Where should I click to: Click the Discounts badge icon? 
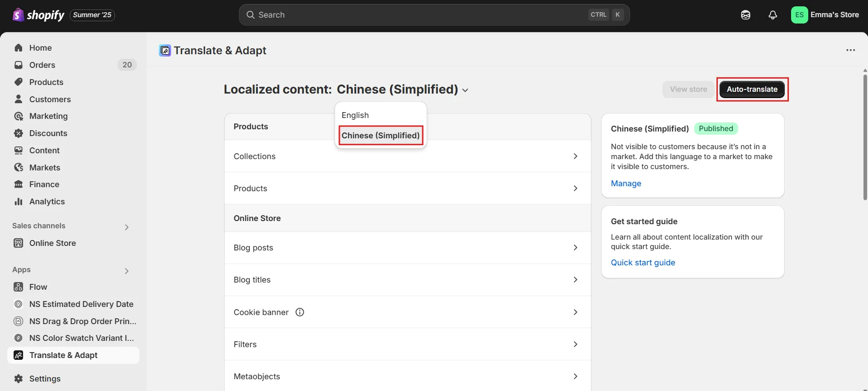pos(19,133)
